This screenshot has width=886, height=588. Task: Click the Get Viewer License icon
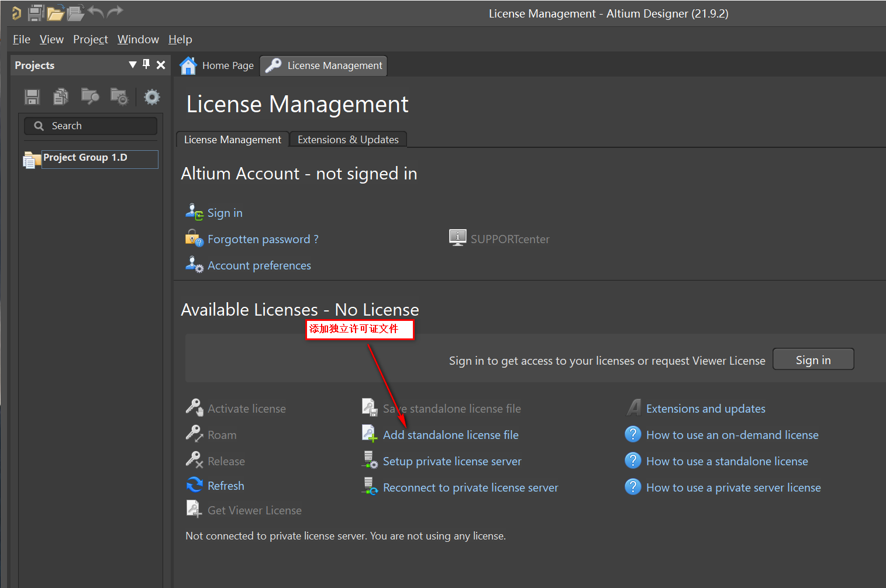(x=194, y=509)
